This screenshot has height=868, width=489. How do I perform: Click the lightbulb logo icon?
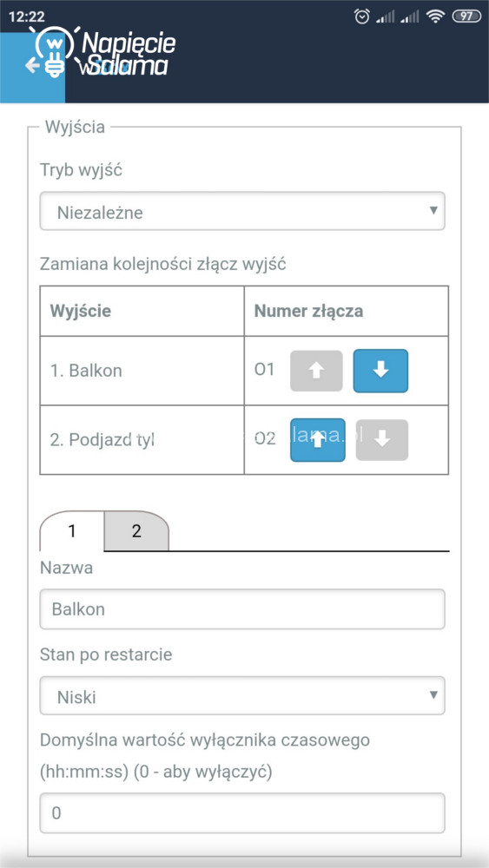pyautogui.click(x=54, y=50)
